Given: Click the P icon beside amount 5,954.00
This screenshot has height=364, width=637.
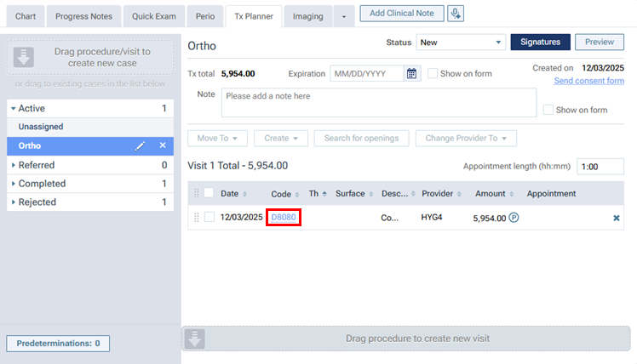Looking at the screenshot, I should [x=514, y=218].
